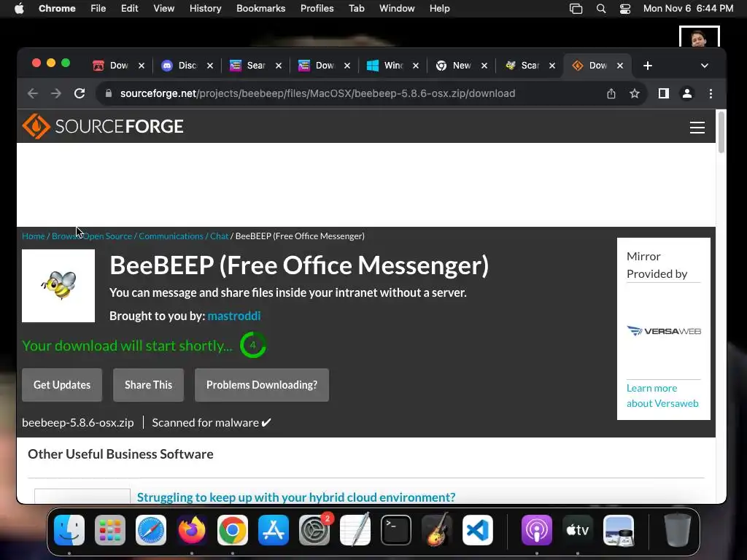Open Control Center in menu bar
Image resolution: width=747 pixels, height=560 pixels.
pyautogui.click(x=625, y=9)
